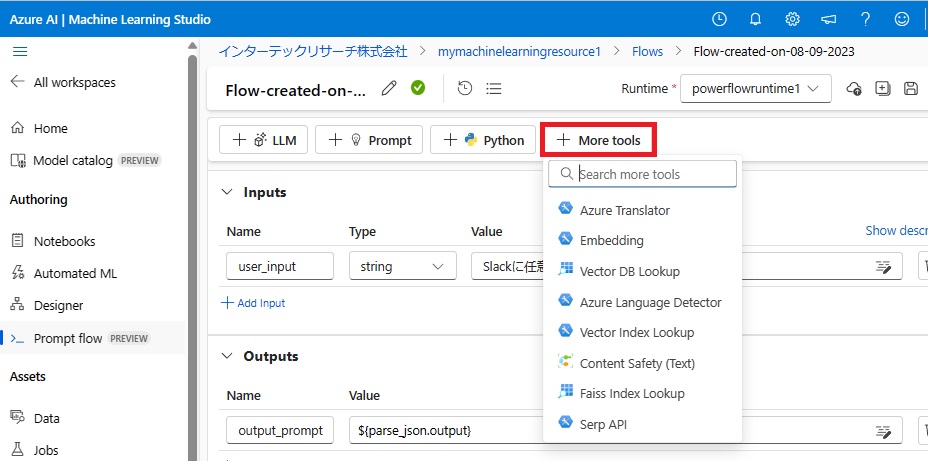This screenshot has height=461, width=928.
Task: Click the インターテックリサーチ株式会社 breadcrumb
Action: coord(312,51)
